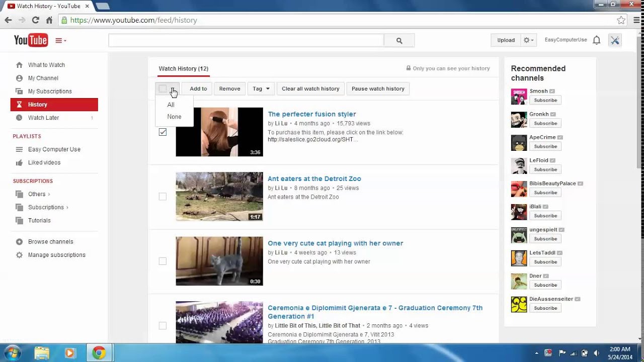Viewport: 644px width, 362px height.
Task: Click the Liked videos thumbs-up icon
Action: pos(19,162)
